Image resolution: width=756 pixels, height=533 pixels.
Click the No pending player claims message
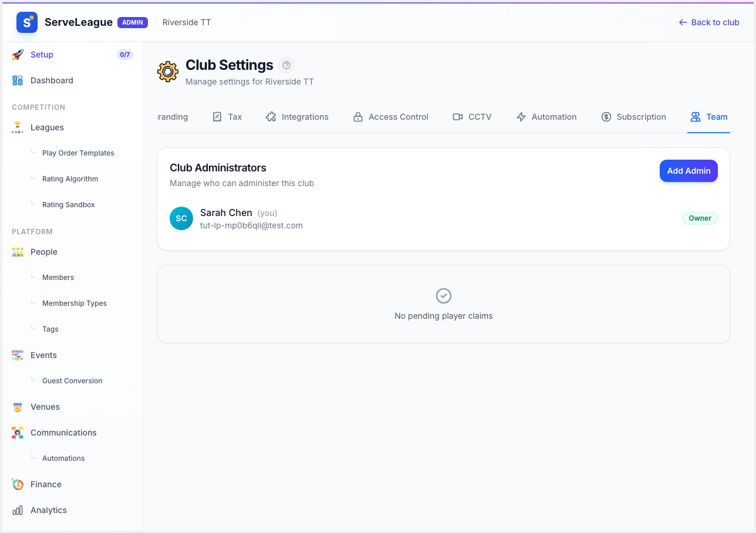444,316
